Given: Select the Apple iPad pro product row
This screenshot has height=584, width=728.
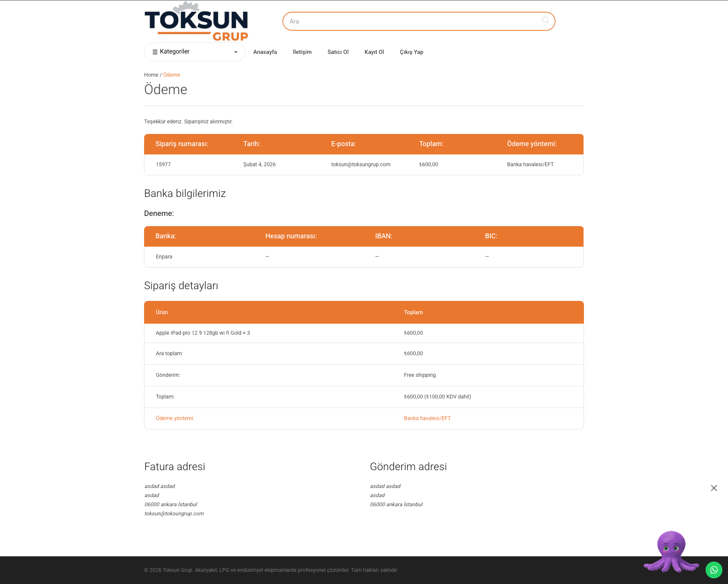Looking at the screenshot, I should [x=202, y=333].
